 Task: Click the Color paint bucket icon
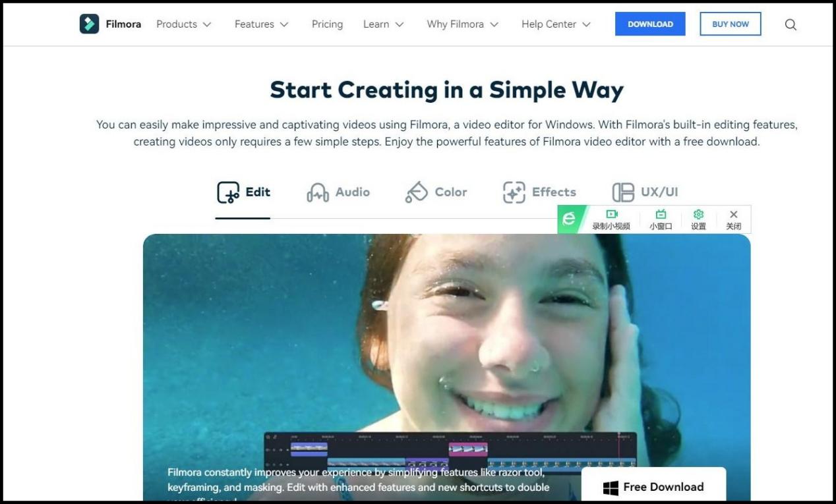tap(417, 192)
